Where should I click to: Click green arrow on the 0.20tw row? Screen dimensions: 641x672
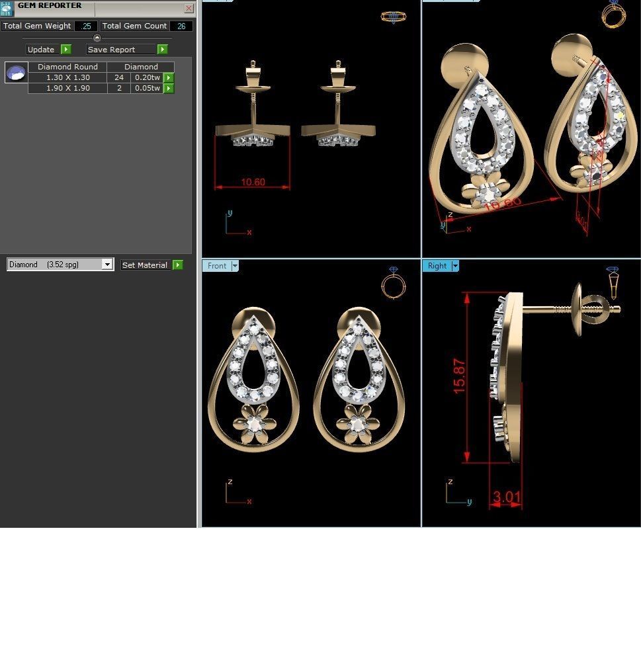[x=169, y=77]
